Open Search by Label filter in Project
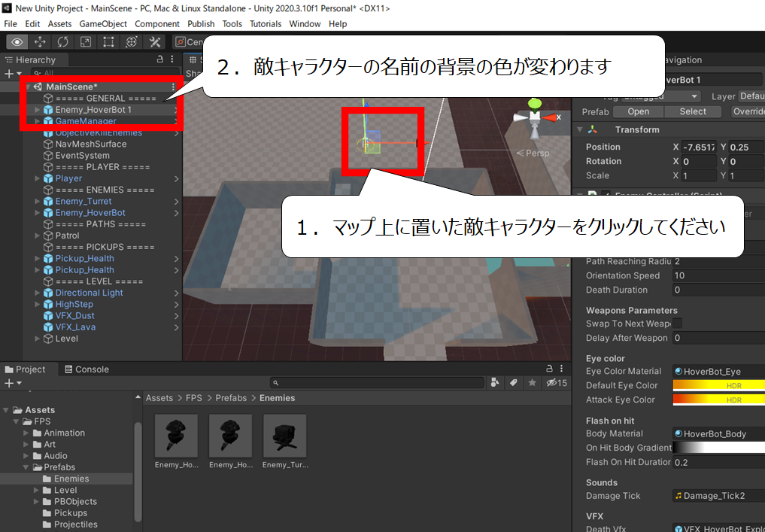This screenshot has width=765, height=532. click(513, 383)
